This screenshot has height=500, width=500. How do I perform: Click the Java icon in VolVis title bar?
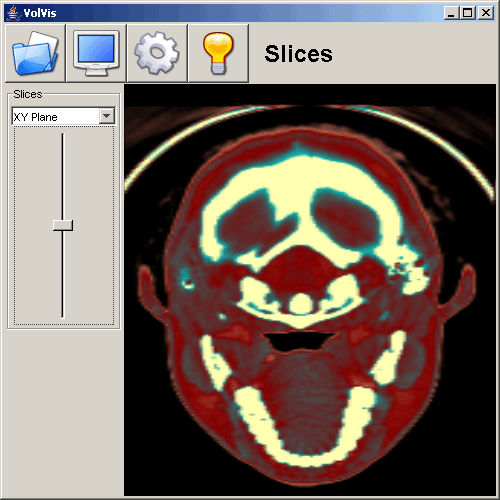(x=13, y=13)
